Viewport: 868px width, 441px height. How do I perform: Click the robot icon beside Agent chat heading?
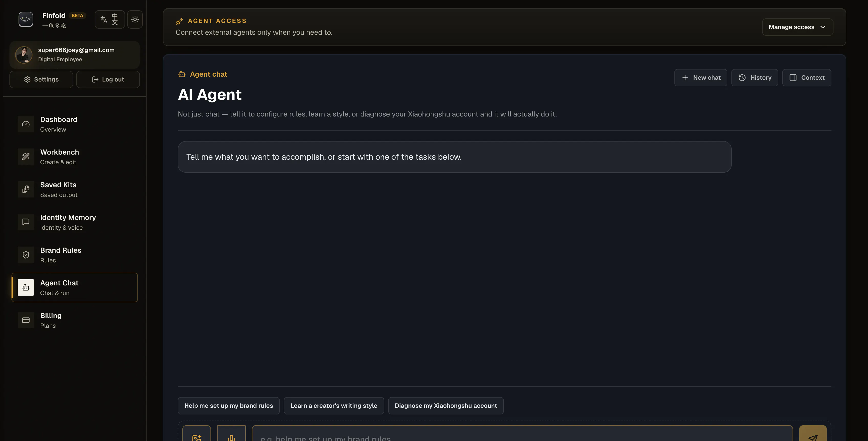(x=182, y=74)
